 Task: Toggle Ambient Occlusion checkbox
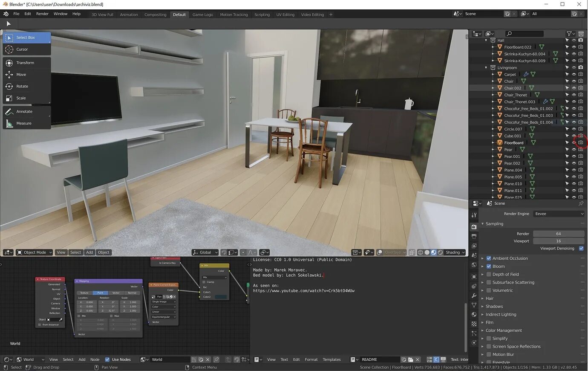click(489, 258)
